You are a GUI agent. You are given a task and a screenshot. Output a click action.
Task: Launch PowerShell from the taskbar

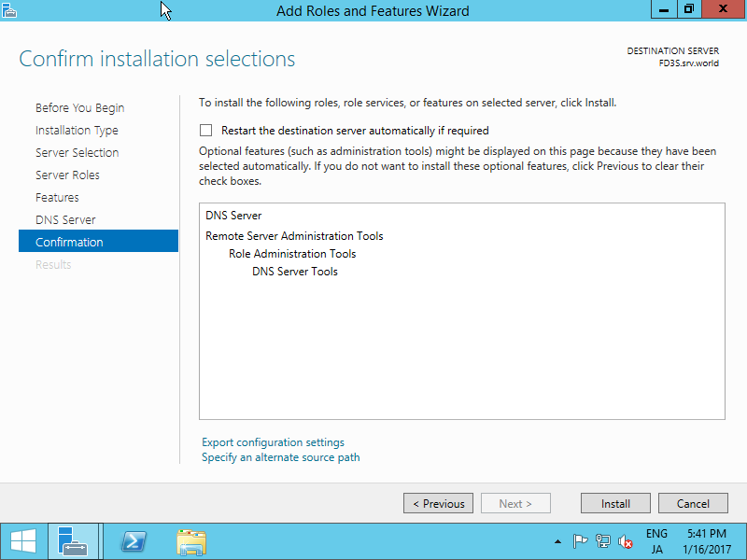click(x=134, y=541)
